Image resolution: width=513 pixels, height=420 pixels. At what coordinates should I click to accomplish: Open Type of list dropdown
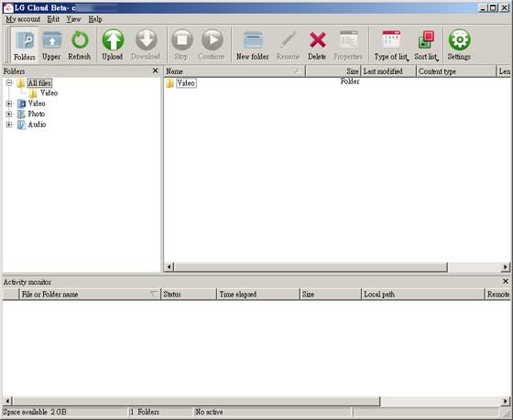tap(391, 45)
